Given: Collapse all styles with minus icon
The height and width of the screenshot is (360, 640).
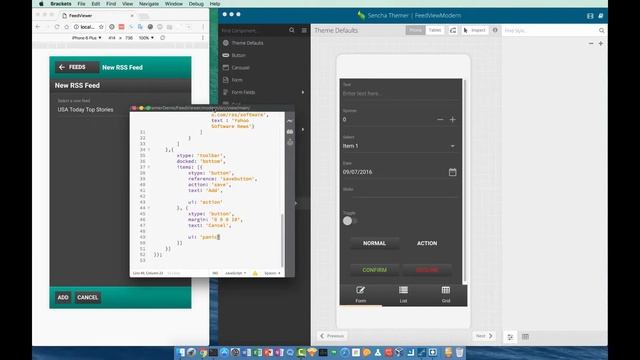Looking at the screenshot, I should [x=591, y=43].
